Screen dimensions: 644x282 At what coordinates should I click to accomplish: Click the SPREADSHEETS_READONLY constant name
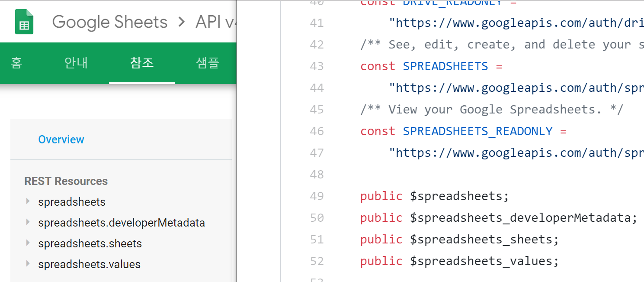(478, 131)
